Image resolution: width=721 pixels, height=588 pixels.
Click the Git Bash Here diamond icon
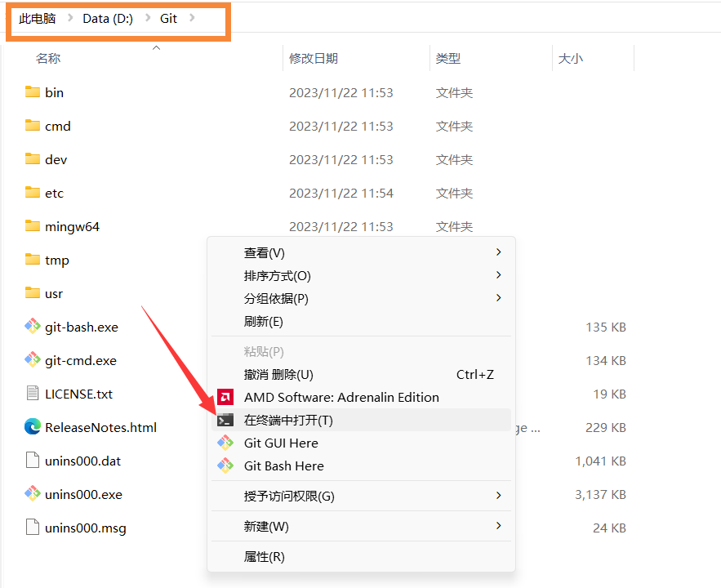[225, 466]
